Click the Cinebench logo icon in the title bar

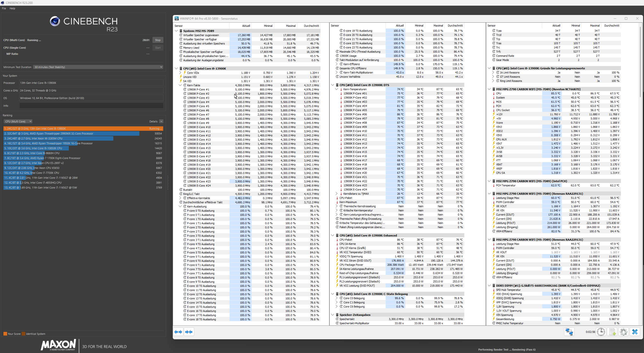(x=2, y=3)
